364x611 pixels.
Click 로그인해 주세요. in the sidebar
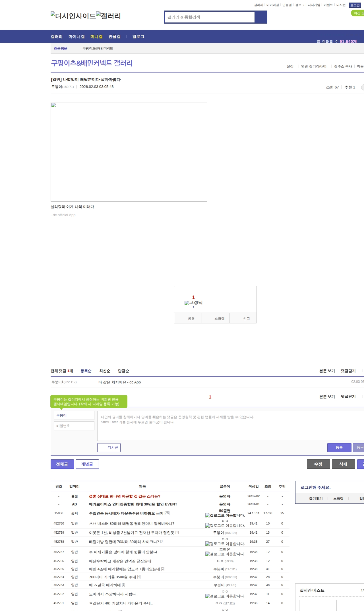[316, 487]
